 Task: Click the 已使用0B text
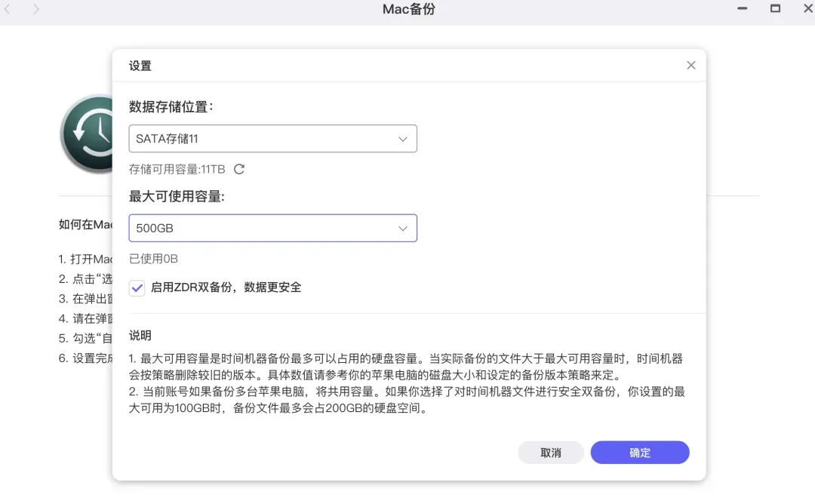pos(153,259)
